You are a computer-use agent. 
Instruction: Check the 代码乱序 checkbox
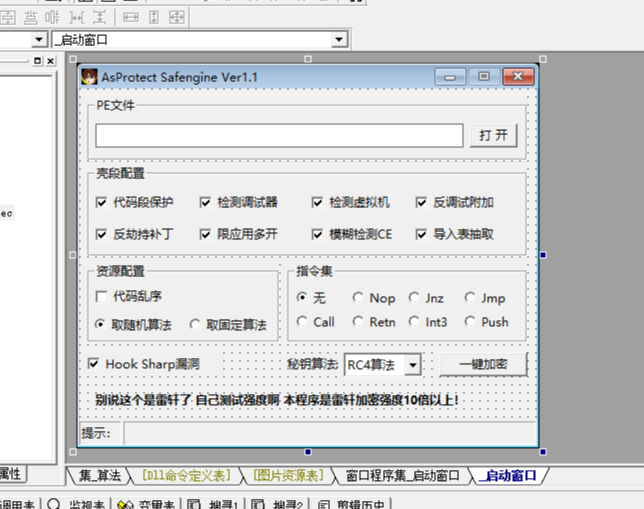pos(101,296)
